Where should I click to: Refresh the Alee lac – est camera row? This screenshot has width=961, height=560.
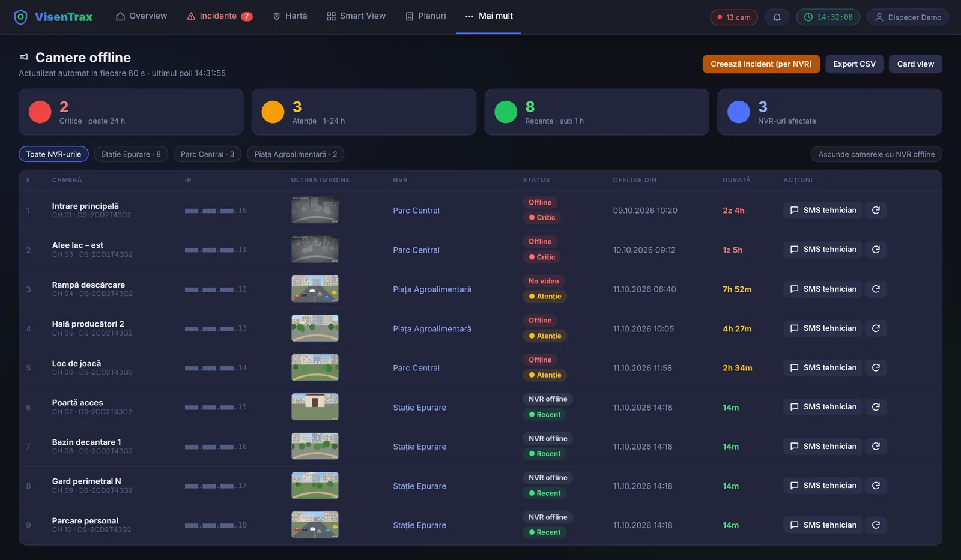point(876,250)
